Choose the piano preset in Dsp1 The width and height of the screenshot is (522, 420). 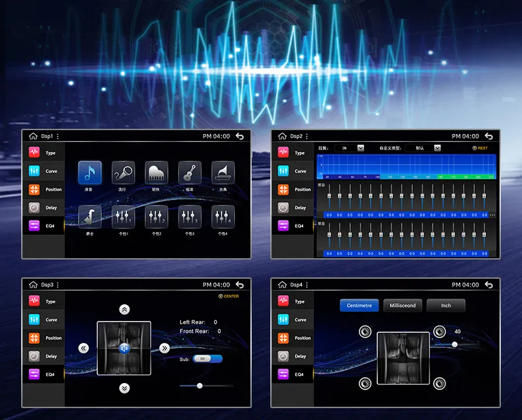pyautogui.click(x=157, y=172)
